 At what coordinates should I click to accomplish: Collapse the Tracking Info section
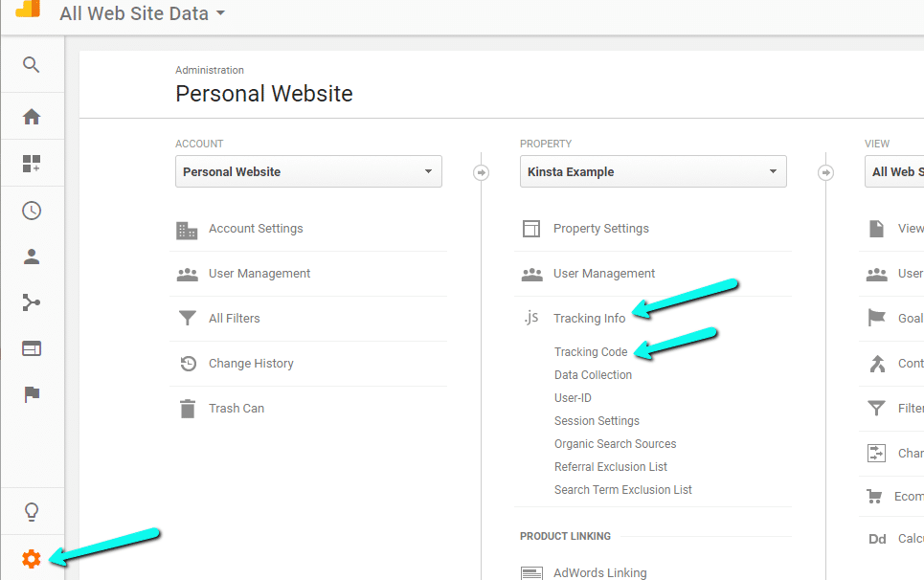(x=589, y=319)
